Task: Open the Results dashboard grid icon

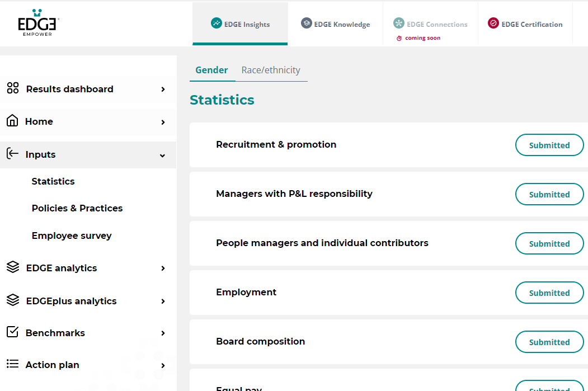Action: [12, 88]
